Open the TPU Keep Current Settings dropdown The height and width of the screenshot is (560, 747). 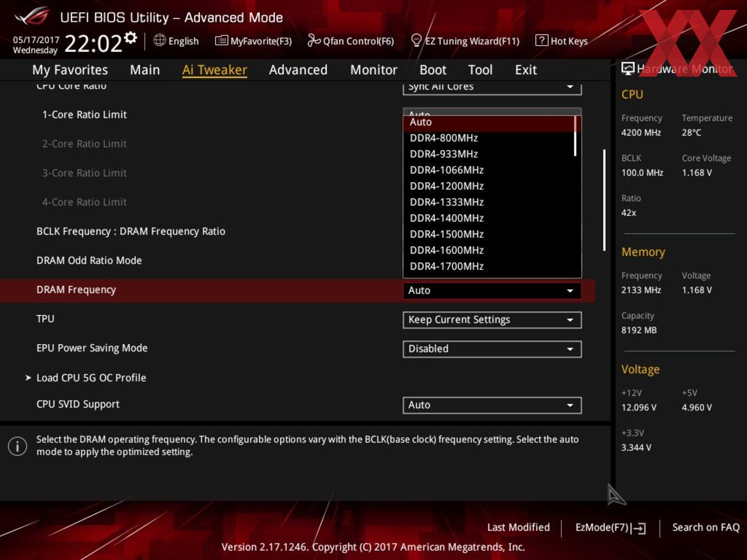click(x=492, y=320)
